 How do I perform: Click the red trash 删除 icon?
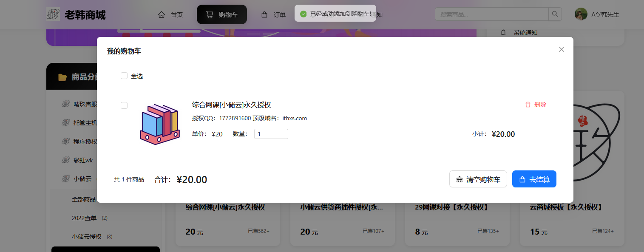528,105
